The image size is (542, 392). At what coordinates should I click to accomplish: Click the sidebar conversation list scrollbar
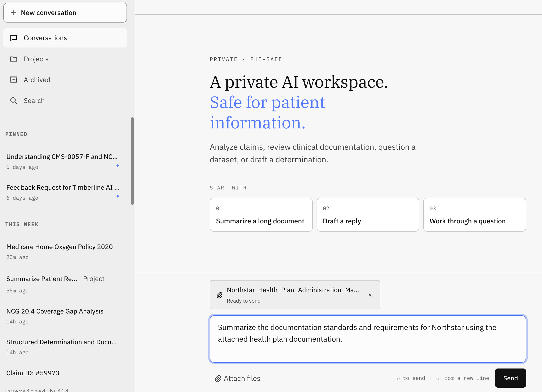132,161
